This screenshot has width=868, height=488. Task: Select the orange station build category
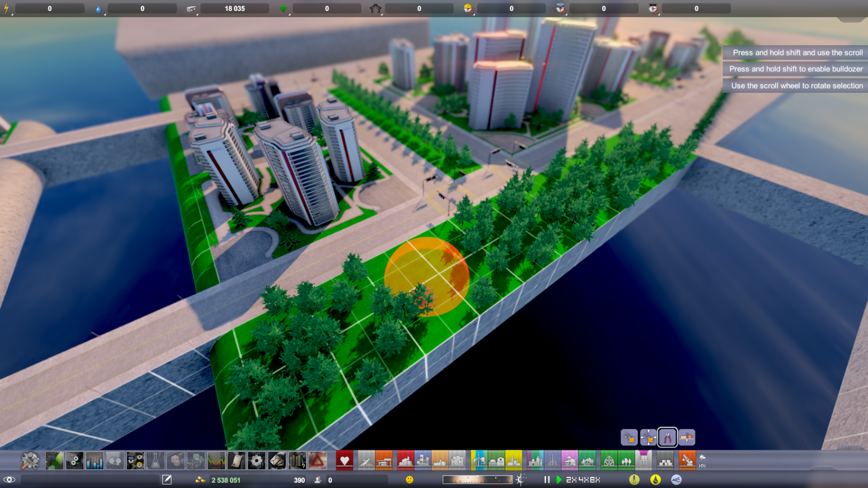point(384,460)
